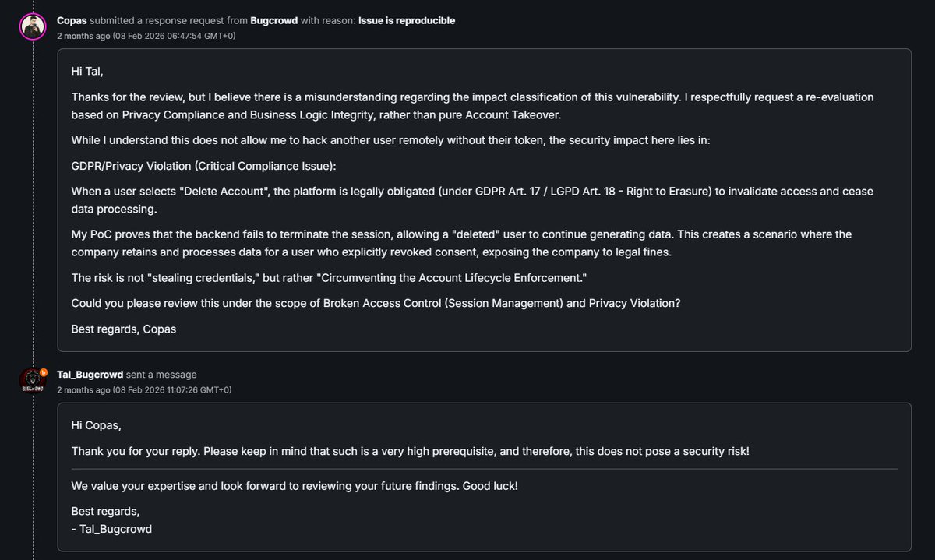Click the "- Tal_Bugcrowd" signature line
This screenshot has width=935, height=560.
point(111,528)
